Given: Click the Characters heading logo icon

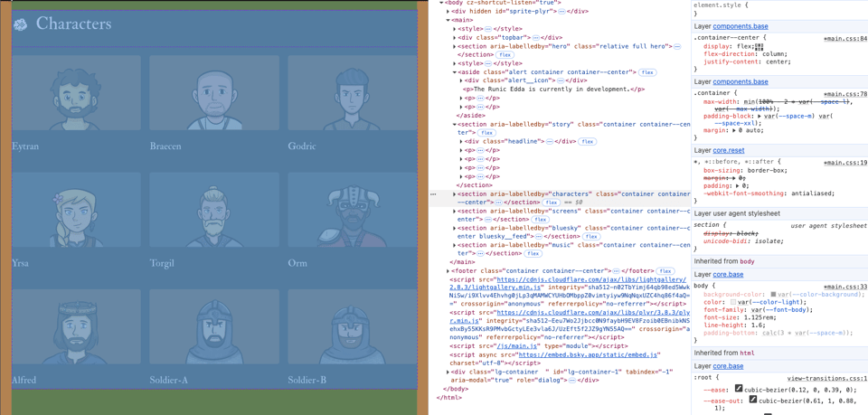Looking at the screenshot, I should [20, 24].
